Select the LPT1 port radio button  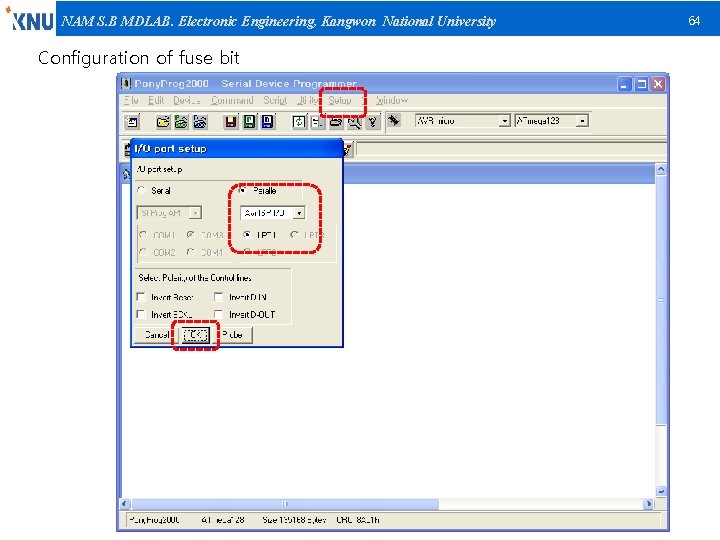pos(247,235)
